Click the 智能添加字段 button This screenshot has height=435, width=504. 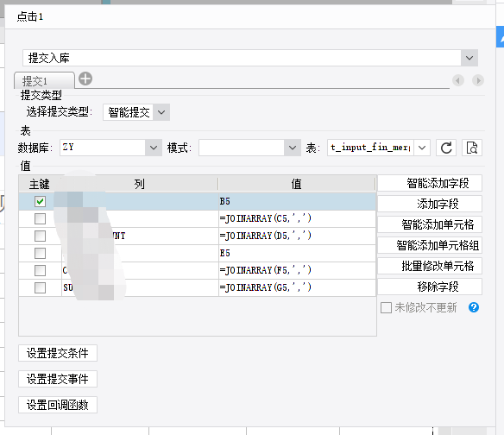[430, 183]
